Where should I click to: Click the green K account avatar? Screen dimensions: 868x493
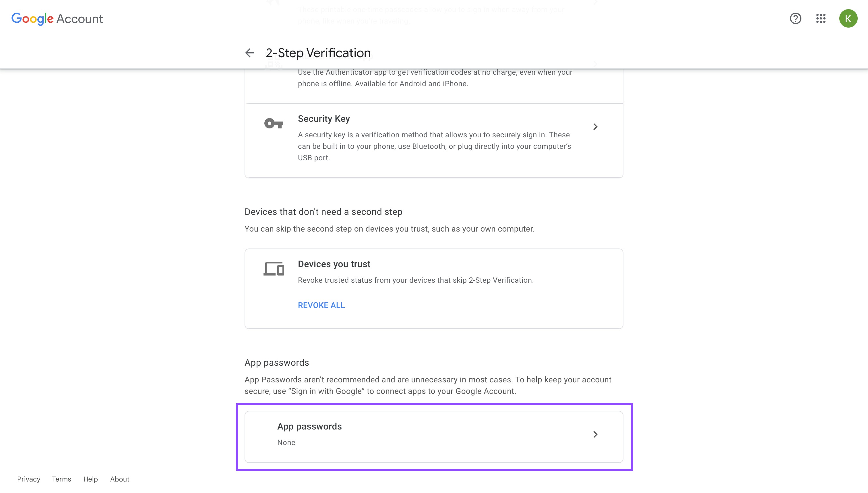[848, 18]
